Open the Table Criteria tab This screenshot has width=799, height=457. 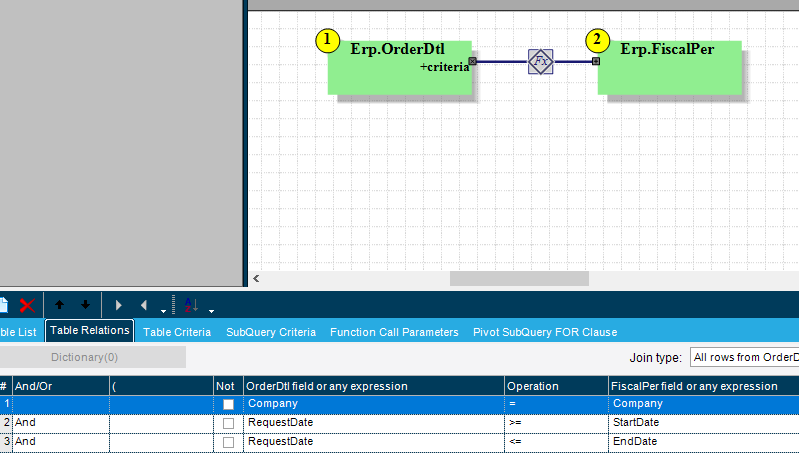(x=177, y=332)
